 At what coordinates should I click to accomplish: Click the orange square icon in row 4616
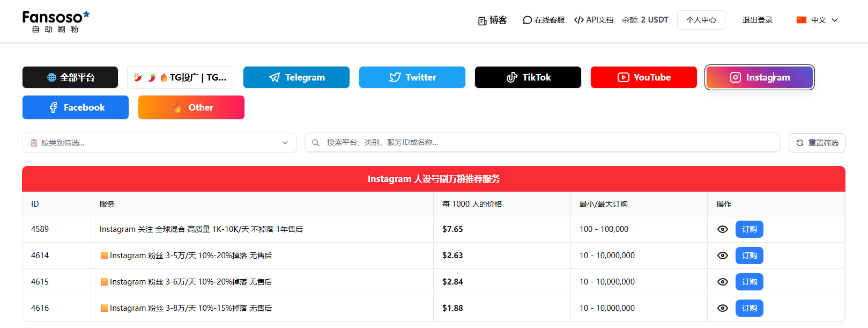(105, 308)
